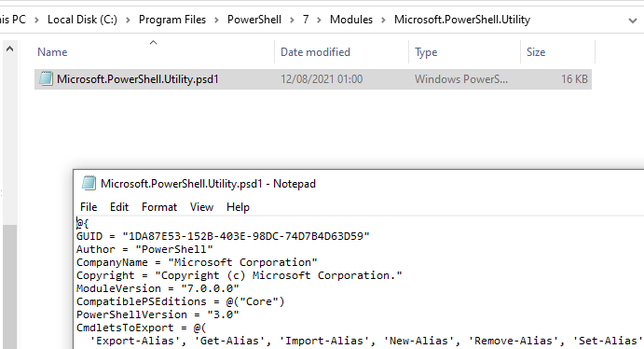644x349 pixels.
Task: Open the Help menu in Notepad
Action: (x=238, y=207)
